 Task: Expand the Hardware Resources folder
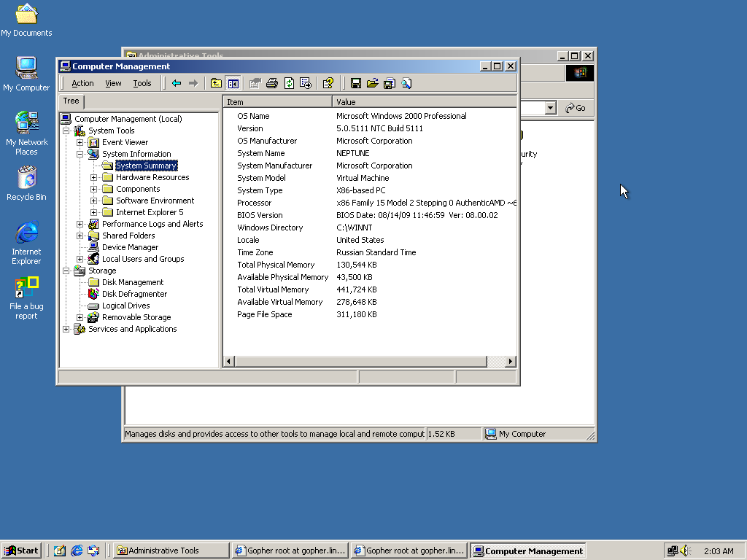(94, 177)
